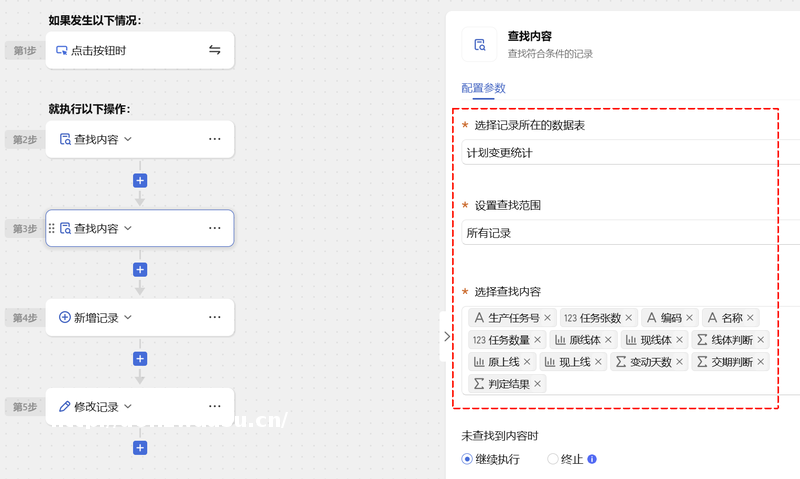Add a step below 新增记录 using plus
Screen dimensions: 800x479
pos(140,358)
